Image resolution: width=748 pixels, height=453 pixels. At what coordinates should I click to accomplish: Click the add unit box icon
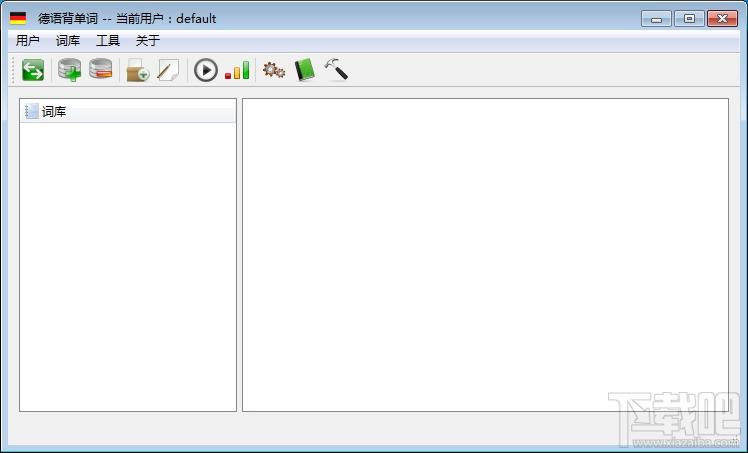point(137,70)
